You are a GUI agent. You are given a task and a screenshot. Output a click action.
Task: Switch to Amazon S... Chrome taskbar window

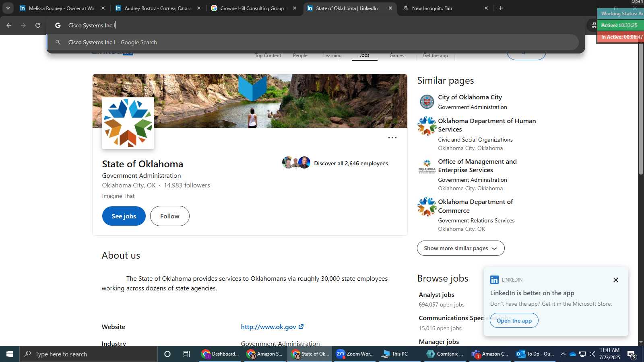265,354
